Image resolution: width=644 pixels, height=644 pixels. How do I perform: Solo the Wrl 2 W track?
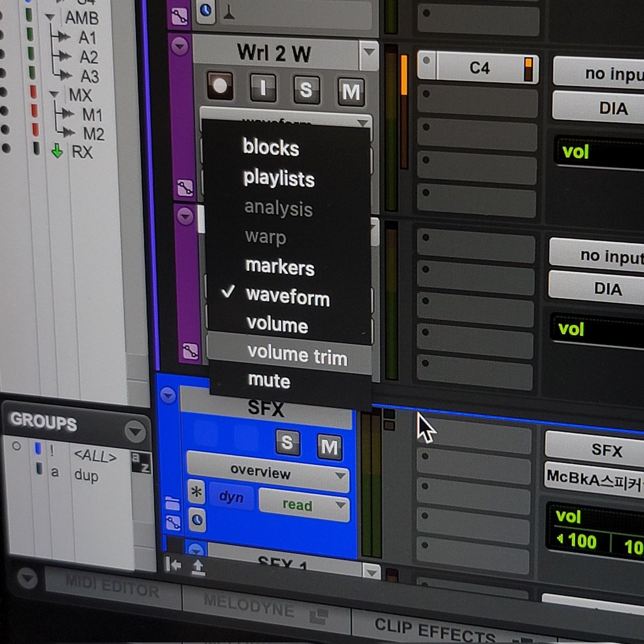pyautogui.click(x=306, y=90)
